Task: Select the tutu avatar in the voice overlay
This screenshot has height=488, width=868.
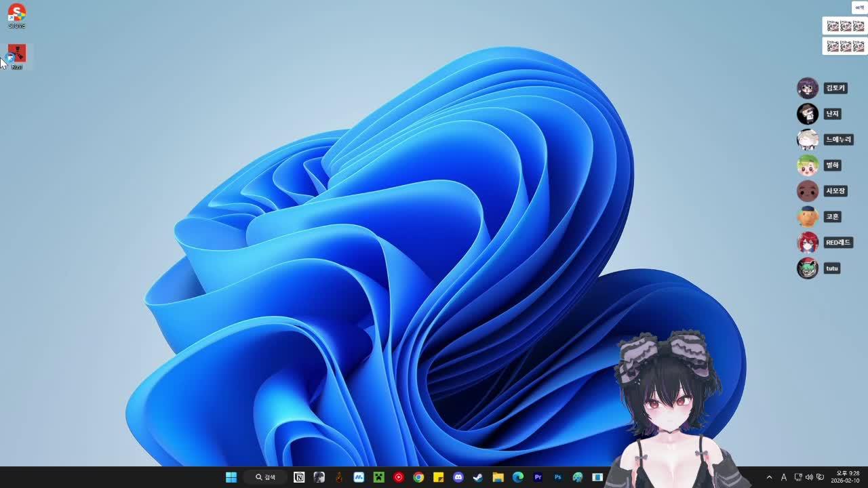Action: [x=807, y=268]
